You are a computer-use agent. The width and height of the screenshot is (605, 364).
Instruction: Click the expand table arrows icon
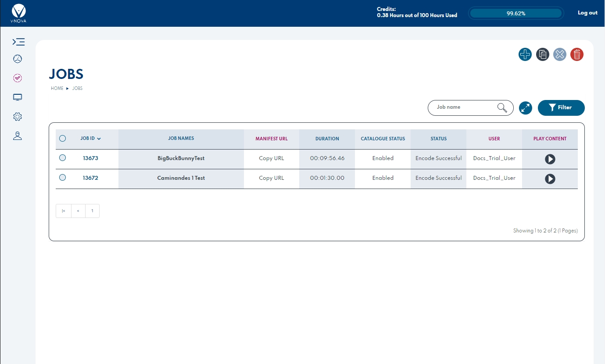tap(525, 108)
